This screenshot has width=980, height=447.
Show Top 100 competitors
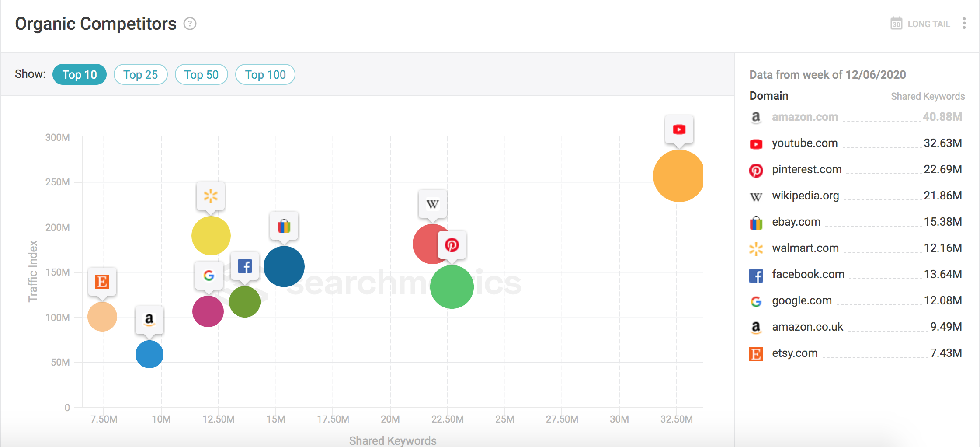click(x=265, y=74)
